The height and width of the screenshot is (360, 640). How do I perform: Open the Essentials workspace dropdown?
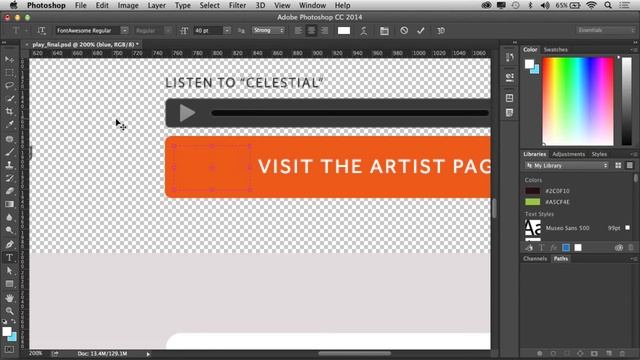pos(605,30)
